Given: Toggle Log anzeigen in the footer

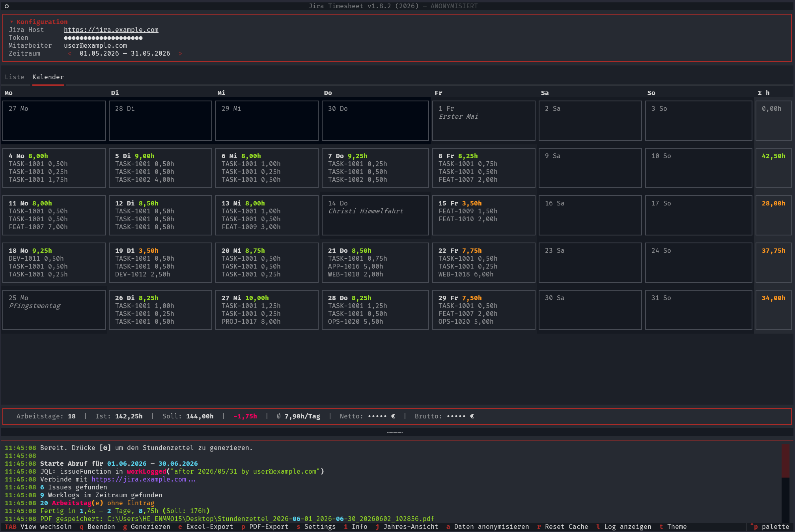Looking at the screenshot, I should pyautogui.click(x=624, y=526).
